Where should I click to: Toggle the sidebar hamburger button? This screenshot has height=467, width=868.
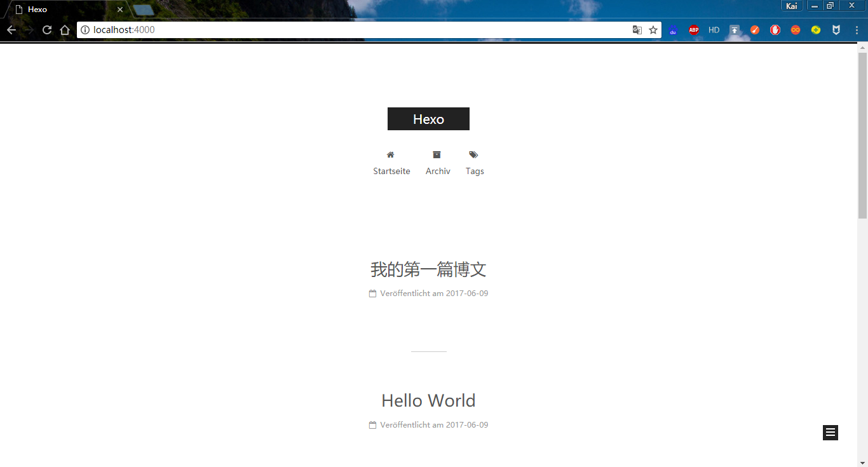[831, 433]
